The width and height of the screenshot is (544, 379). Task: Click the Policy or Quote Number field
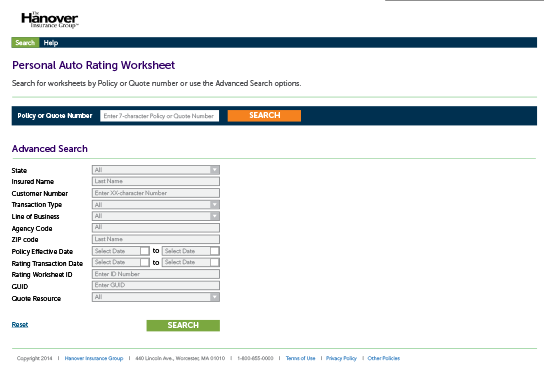[x=160, y=116]
